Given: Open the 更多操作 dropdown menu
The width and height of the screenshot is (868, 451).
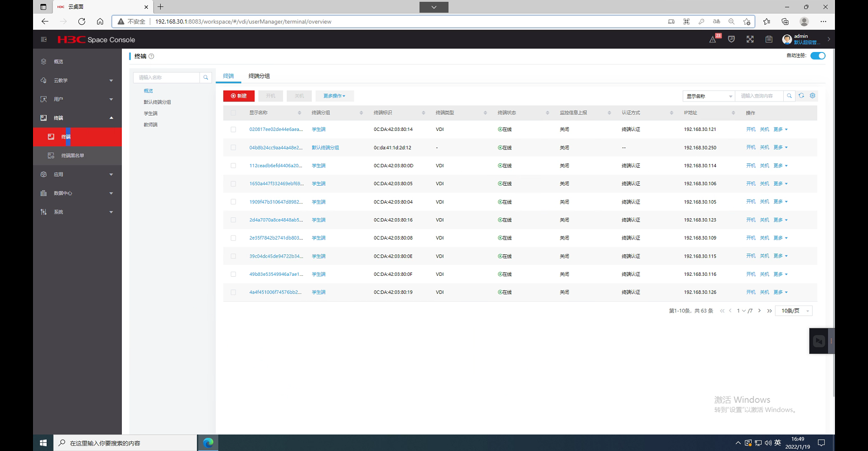Looking at the screenshot, I should point(334,96).
